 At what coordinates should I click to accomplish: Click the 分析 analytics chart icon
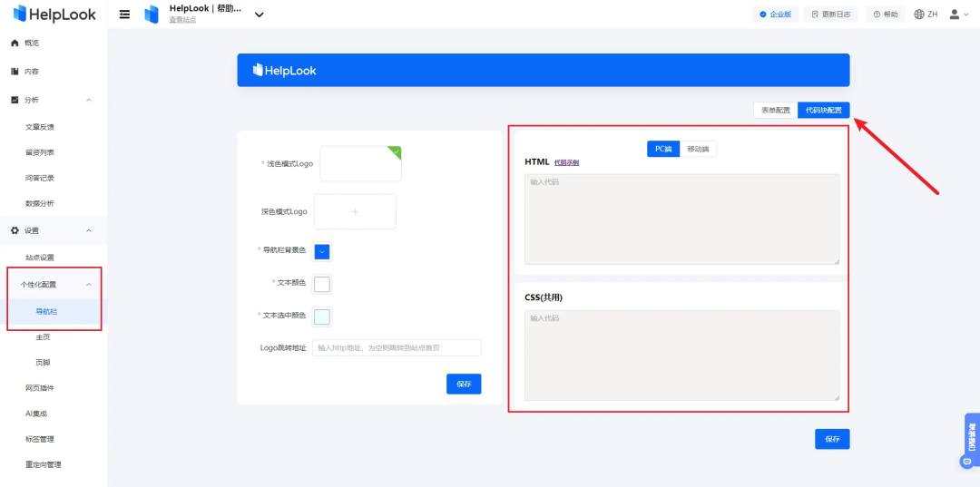(15, 100)
